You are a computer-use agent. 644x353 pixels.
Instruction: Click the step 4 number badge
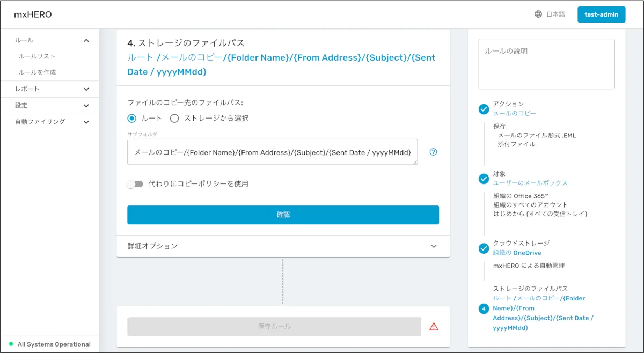pyautogui.click(x=484, y=308)
